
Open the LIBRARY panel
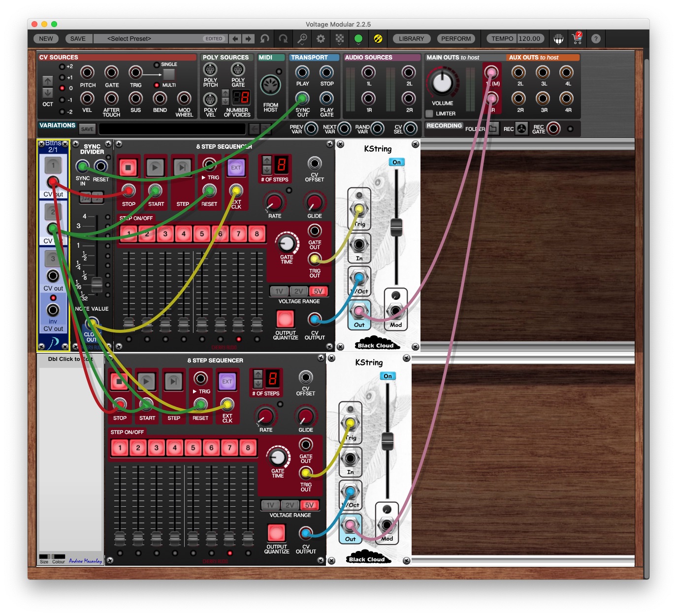tap(411, 38)
